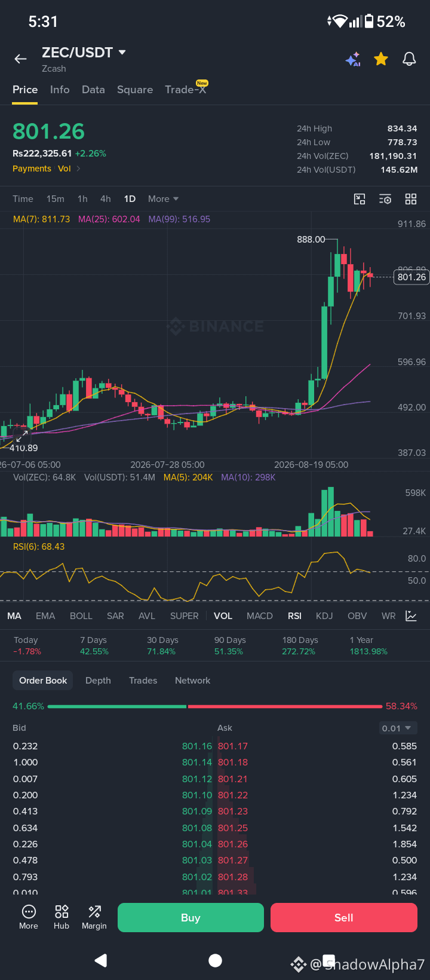Enable the SUPER indicator
This screenshot has height=980, width=430.
(x=185, y=616)
